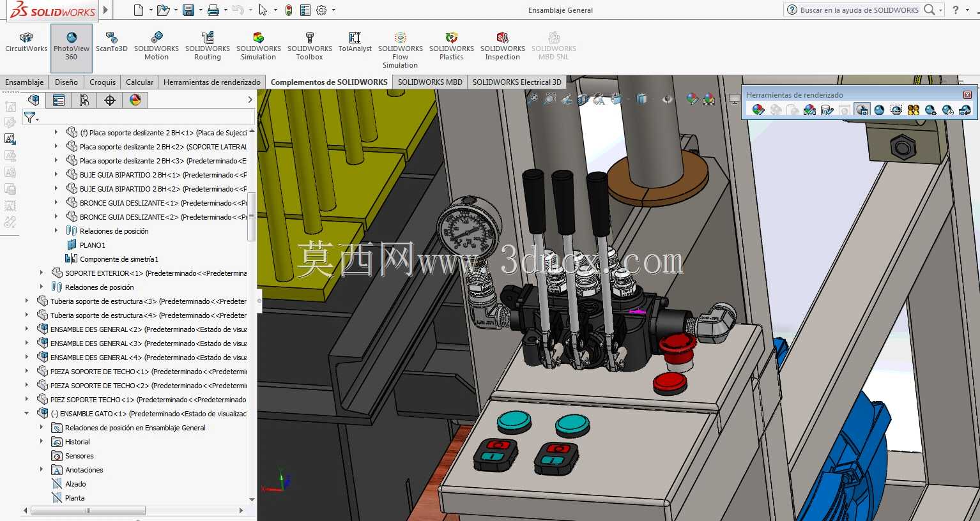
Task: Click the feature tree horizontal scrollbar
Action: coord(88,511)
